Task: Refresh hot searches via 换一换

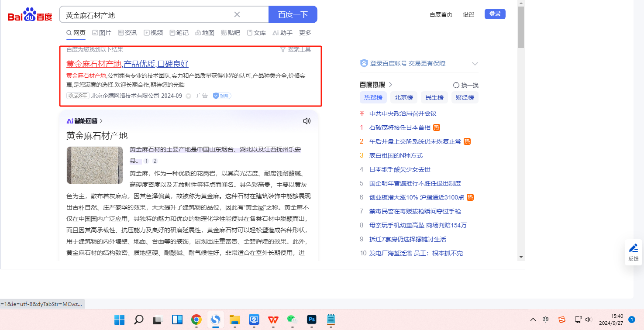Action: (x=466, y=85)
